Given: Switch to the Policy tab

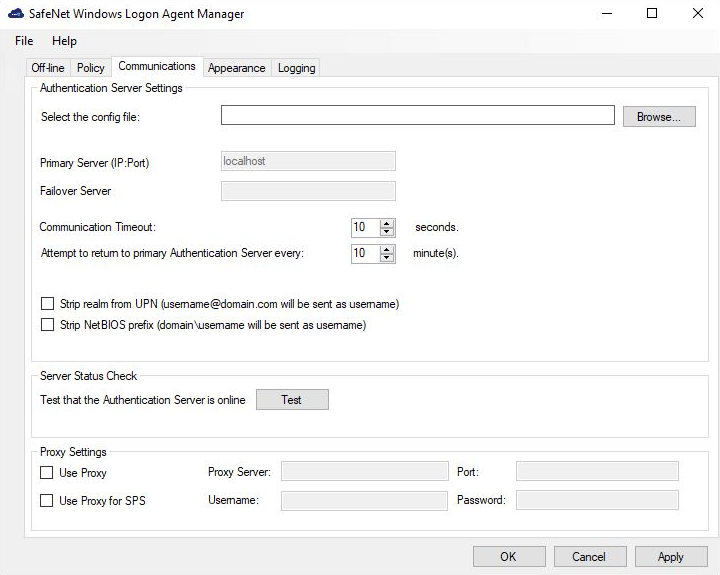Looking at the screenshot, I should click(91, 68).
